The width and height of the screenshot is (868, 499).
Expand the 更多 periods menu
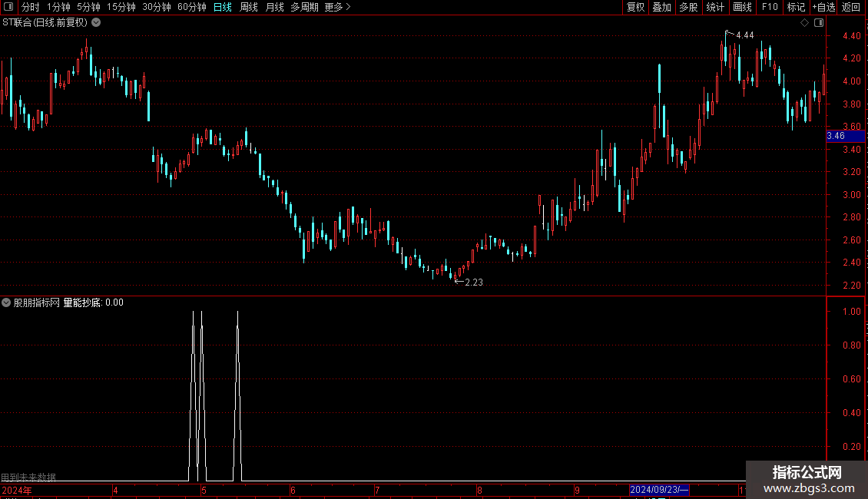pos(337,7)
